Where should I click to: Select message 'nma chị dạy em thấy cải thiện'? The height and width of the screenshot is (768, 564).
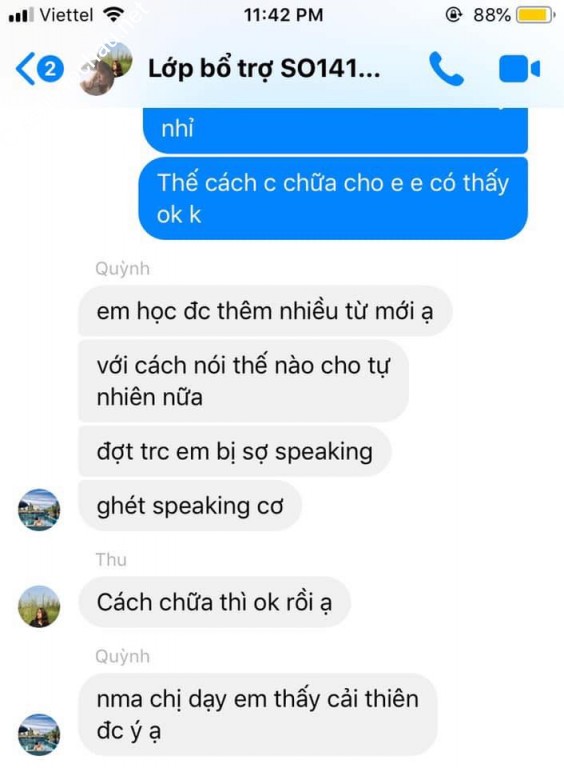point(258,715)
